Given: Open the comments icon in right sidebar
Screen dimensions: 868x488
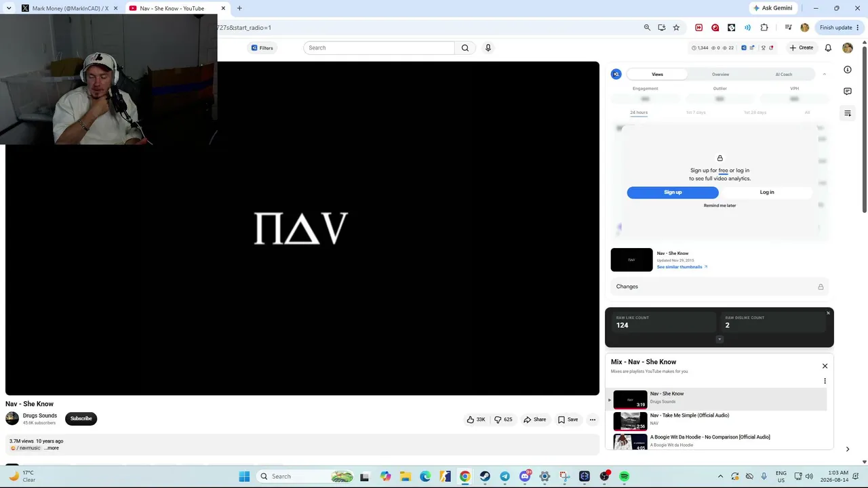Looking at the screenshot, I should [x=848, y=91].
